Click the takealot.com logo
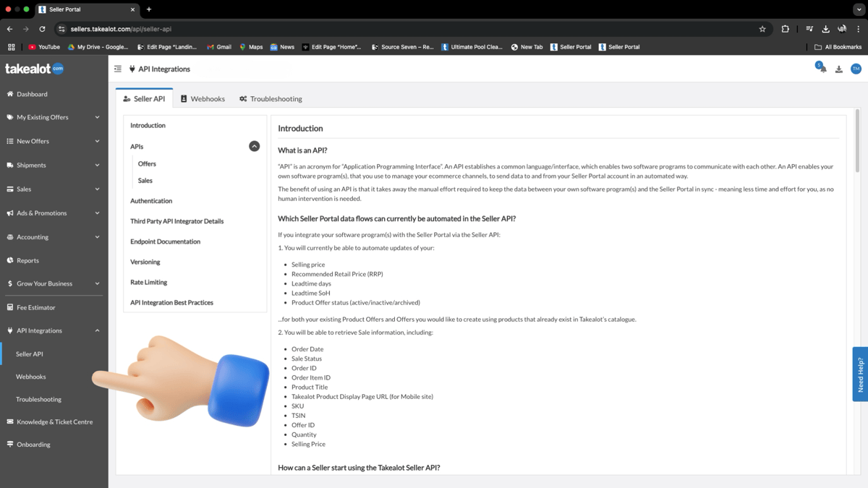 tap(34, 69)
